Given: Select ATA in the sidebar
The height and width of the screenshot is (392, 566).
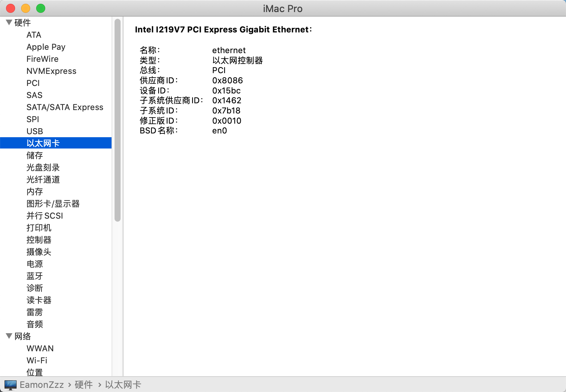Looking at the screenshot, I should click(x=34, y=35).
